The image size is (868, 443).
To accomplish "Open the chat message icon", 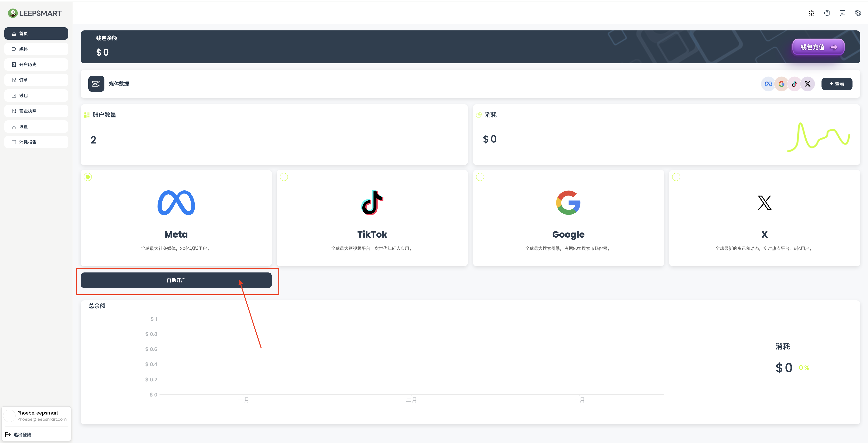I will [x=842, y=13].
